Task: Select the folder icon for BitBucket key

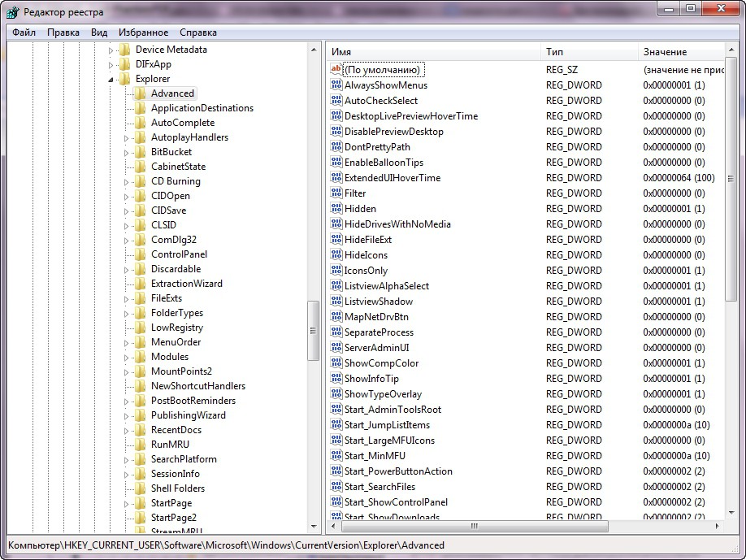Action: click(141, 152)
